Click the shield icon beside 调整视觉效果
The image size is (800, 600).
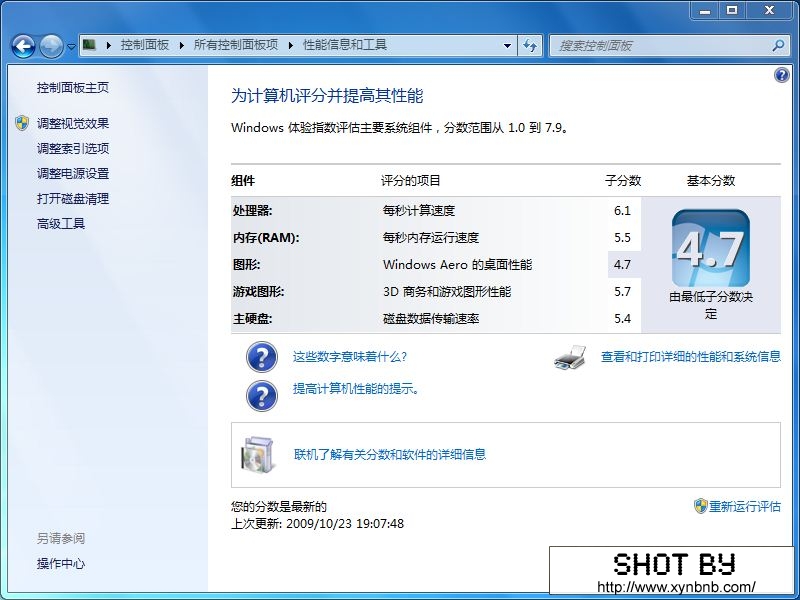22,123
